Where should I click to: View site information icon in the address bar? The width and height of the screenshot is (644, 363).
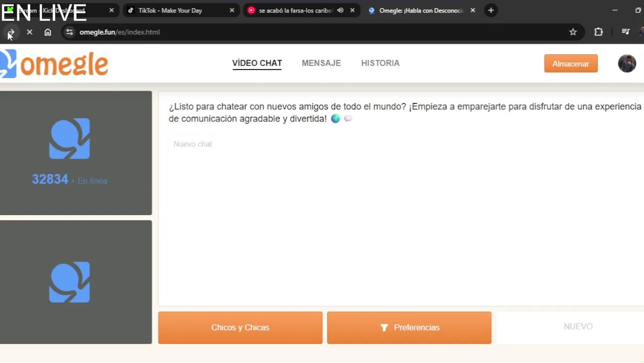pos(70,32)
